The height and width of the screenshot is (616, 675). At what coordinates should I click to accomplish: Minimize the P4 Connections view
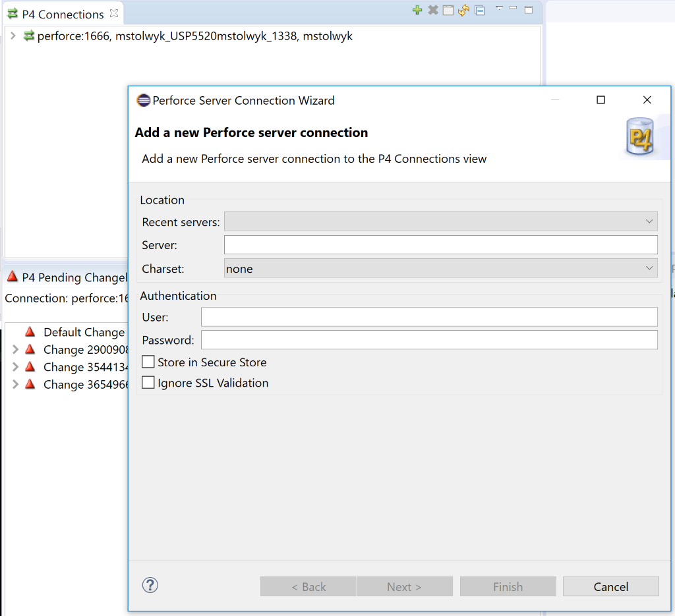point(513,8)
